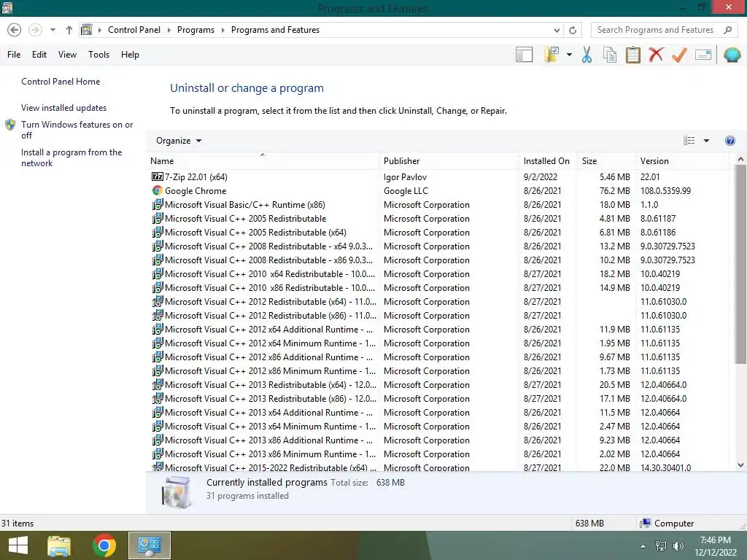Expand the arrow after Control Panel breadcrumb
Viewport: 747px width, 560px height.
click(169, 30)
